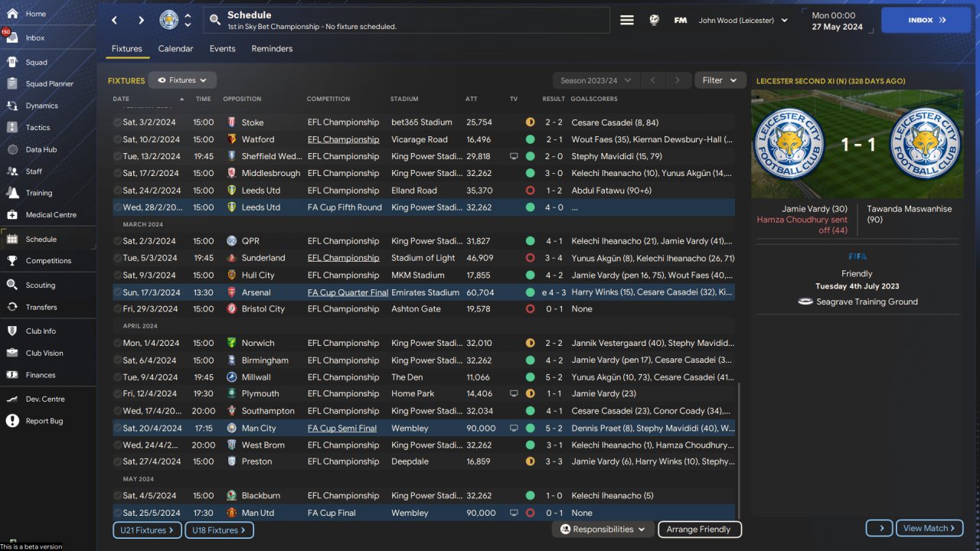Open the Filter dropdown
980x551 pixels.
(x=720, y=80)
